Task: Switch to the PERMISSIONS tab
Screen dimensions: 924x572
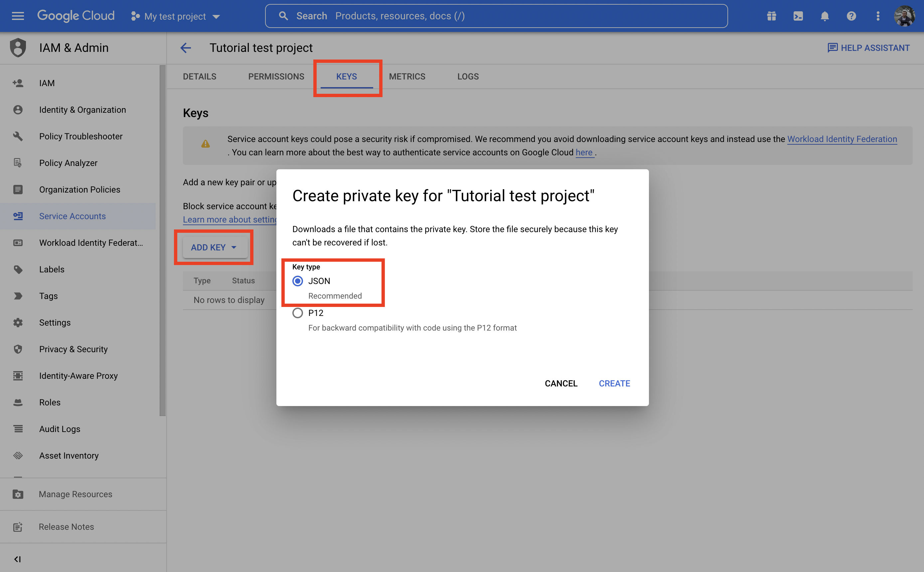Action: coord(276,76)
